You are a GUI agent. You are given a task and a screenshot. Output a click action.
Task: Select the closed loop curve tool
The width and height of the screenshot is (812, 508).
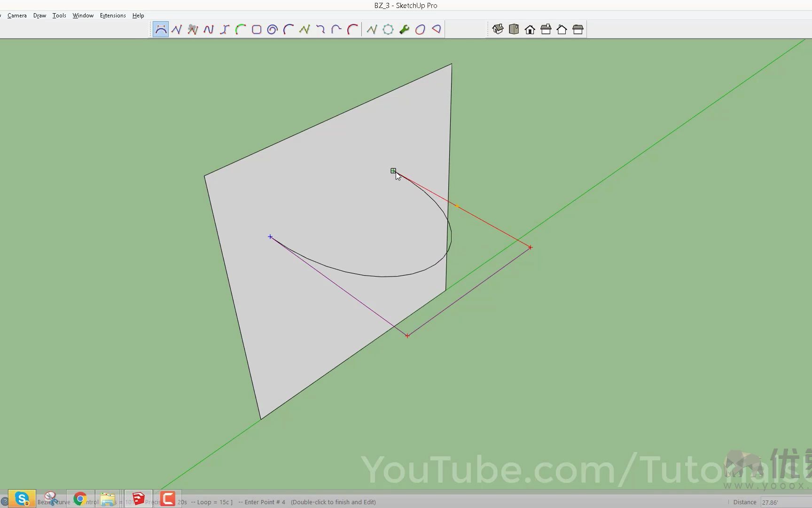pos(420,30)
